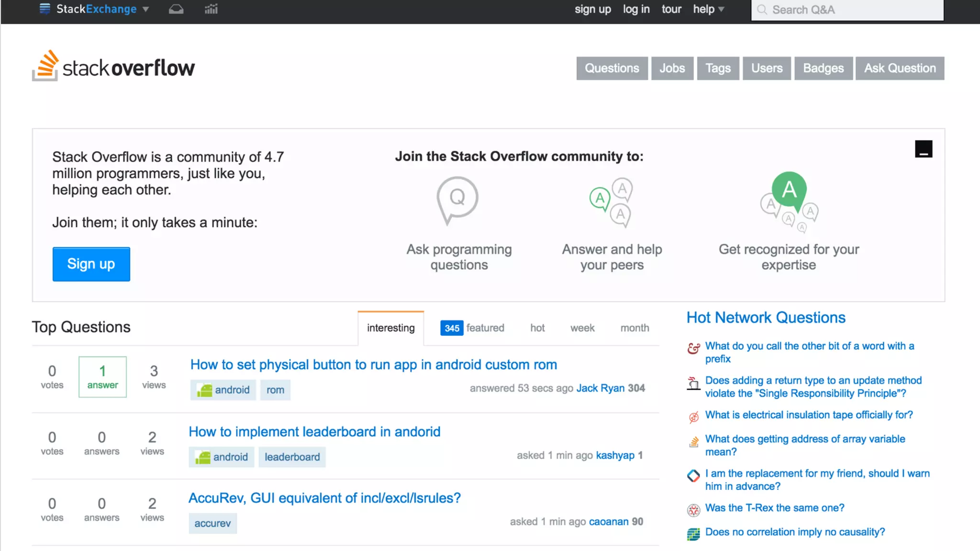Click the rom tag on first question
980x551 pixels.
(x=275, y=390)
